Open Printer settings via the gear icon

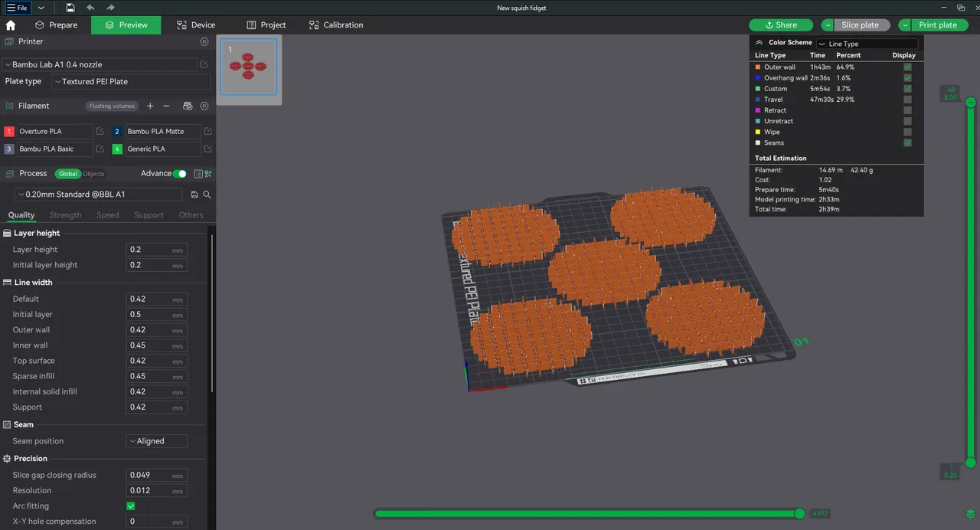tap(204, 41)
